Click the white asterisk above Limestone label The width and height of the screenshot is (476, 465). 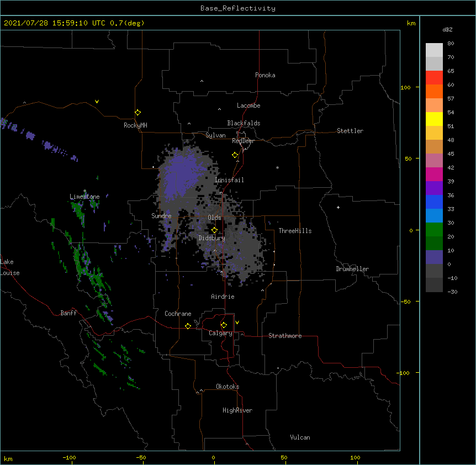pyautogui.click(x=84, y=191)
